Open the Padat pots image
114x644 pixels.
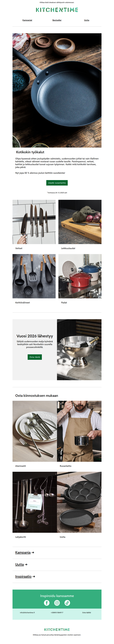coord(80,276)
